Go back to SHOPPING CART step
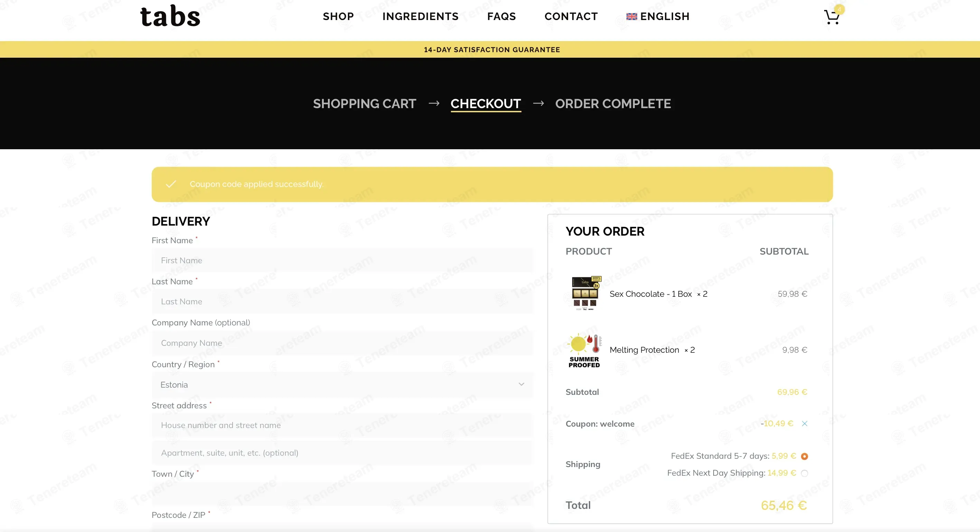The width and height of the screenshot is (980, 532). [x=365, y=103]
